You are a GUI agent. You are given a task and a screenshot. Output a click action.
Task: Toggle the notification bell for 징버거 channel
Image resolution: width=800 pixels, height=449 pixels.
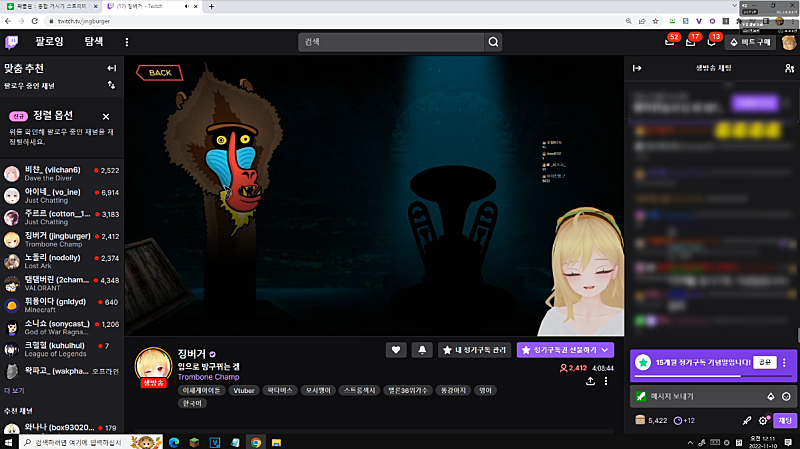pyautogui.click(x=422, y=350)
